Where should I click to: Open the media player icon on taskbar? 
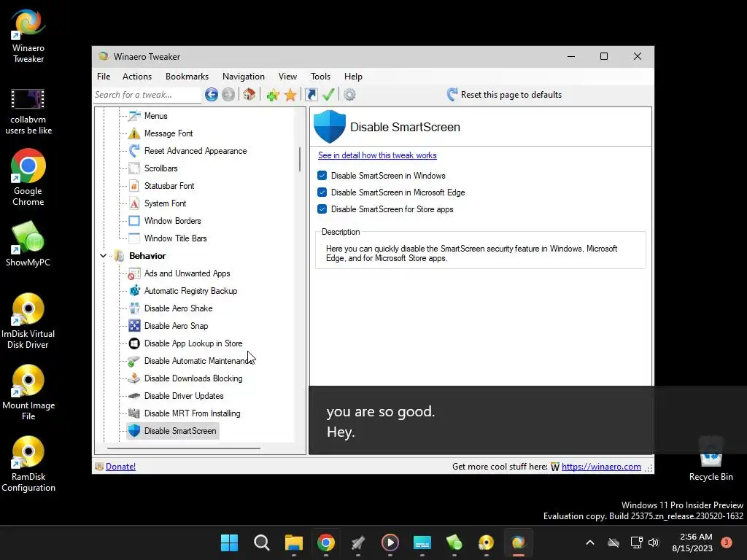(x=390, y=542)
